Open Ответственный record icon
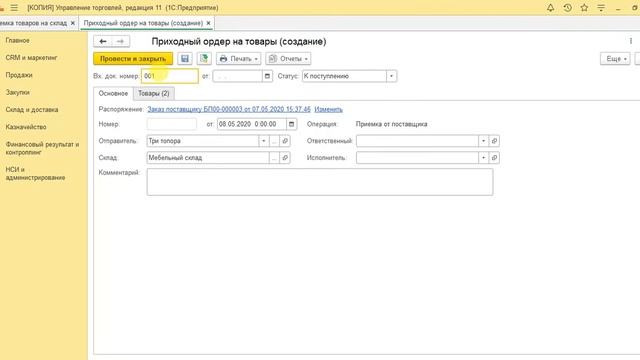This screenshot has width=640, height=360. click(494, 141)
